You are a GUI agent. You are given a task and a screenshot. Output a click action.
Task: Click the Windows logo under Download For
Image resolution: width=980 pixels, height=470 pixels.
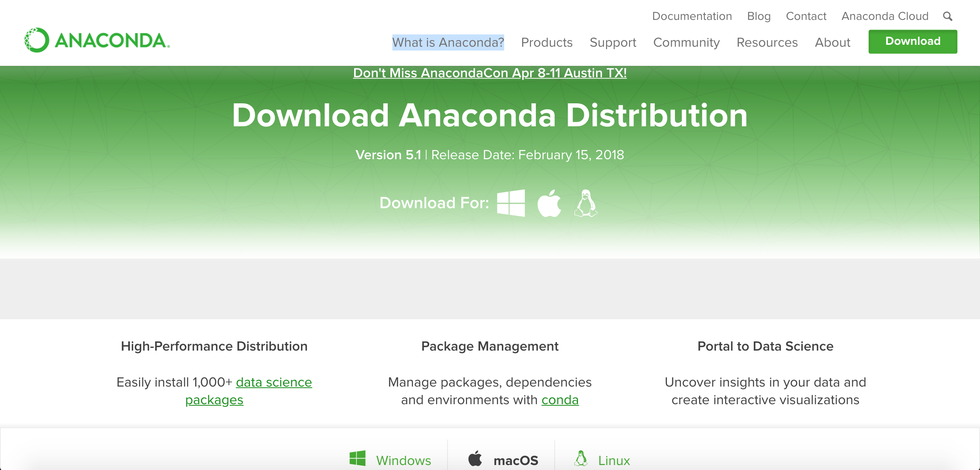tap(511, 203)
